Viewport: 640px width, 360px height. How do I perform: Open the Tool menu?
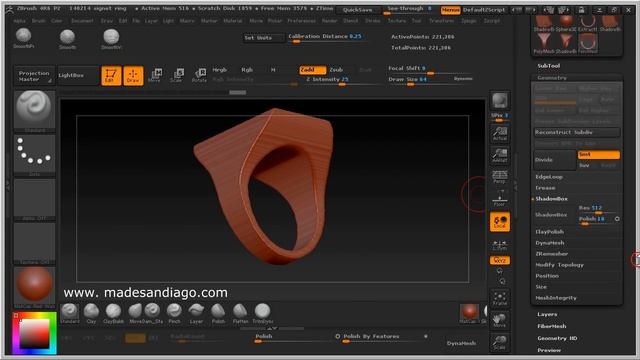click(x=416, y=21)
